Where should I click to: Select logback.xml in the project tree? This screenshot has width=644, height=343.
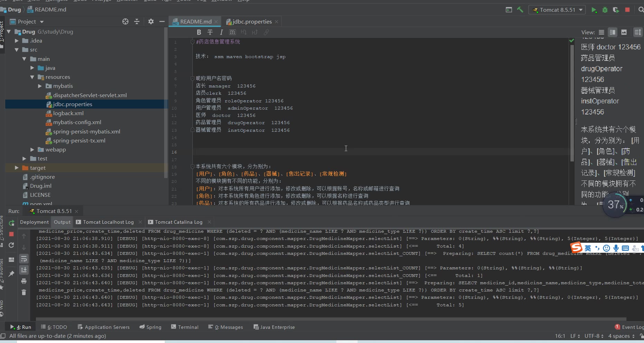[68, 113]
